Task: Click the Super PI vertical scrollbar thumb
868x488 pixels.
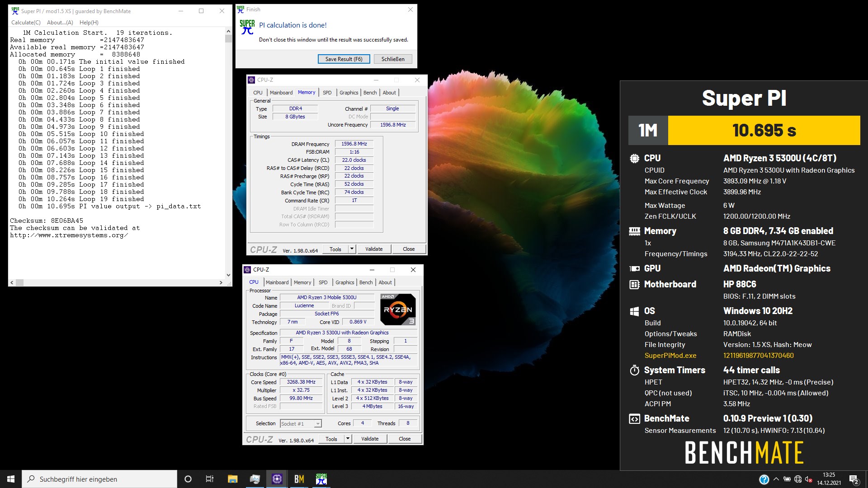Action: 228,38
